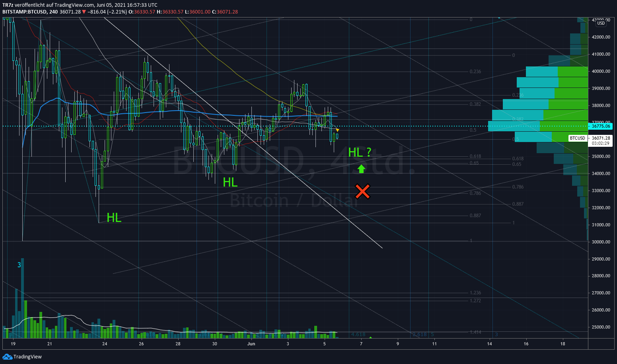Click the cyan 36775.06 price label
The width and height of the screenshot is (617, 364).
[x=601, y=126]
